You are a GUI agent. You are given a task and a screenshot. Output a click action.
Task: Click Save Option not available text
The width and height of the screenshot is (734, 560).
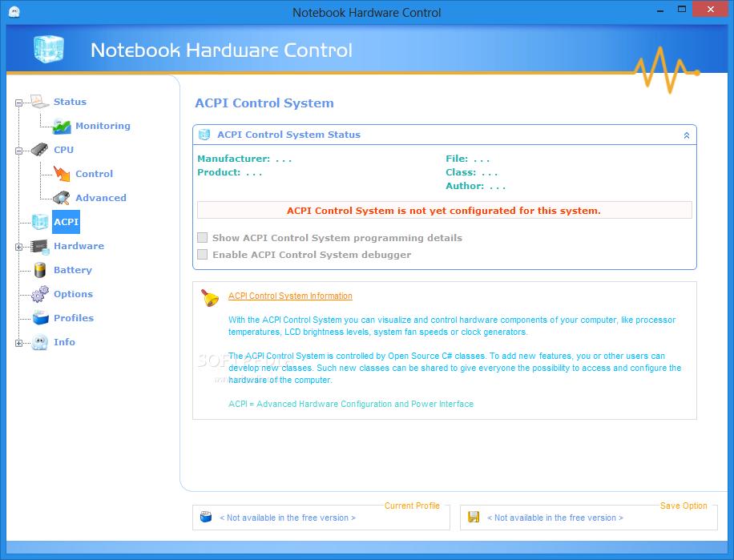coord(555,518)
